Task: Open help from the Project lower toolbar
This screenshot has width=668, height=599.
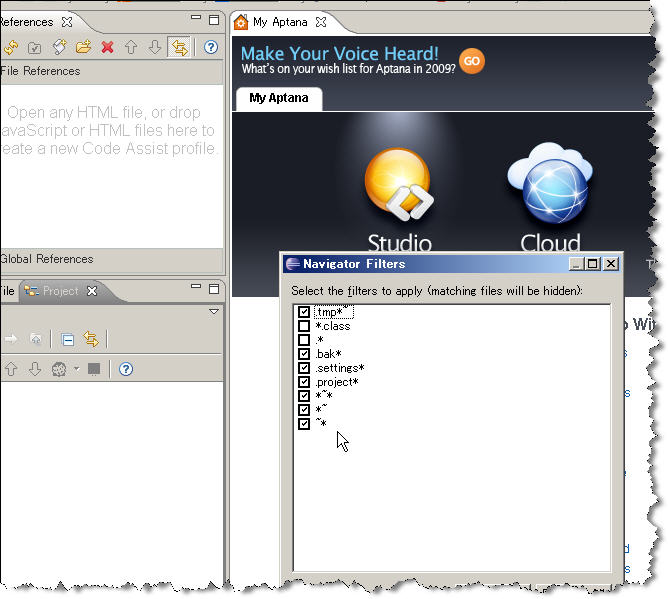Action: 126,369
